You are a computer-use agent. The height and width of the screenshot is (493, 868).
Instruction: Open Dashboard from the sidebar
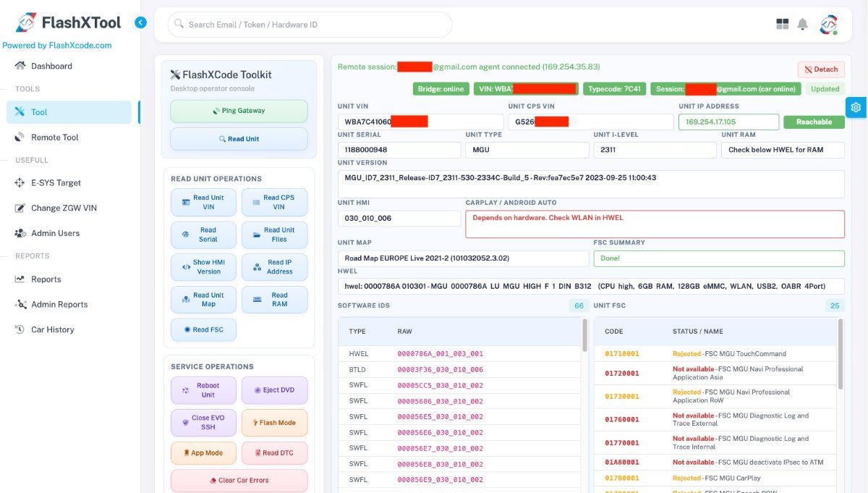(x=51, y=66)
